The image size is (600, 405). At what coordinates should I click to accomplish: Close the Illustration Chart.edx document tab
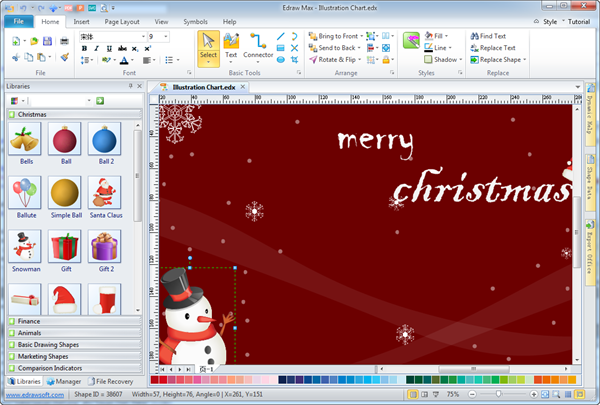[243, 87]
